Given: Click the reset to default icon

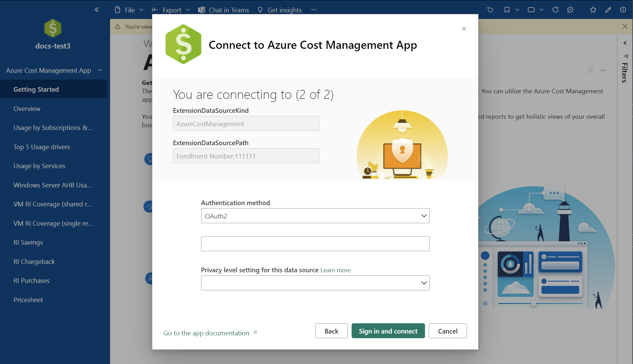Looking at the screenshot, I should [490, 10].
